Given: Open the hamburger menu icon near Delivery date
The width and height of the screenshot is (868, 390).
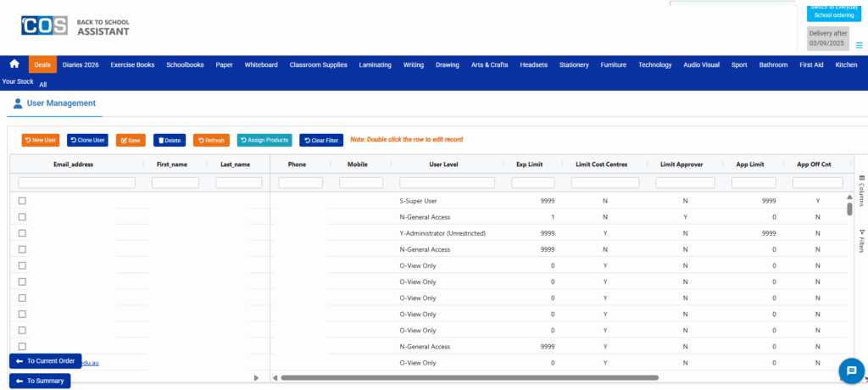Looking at the screenshot, I should point(860,46).
